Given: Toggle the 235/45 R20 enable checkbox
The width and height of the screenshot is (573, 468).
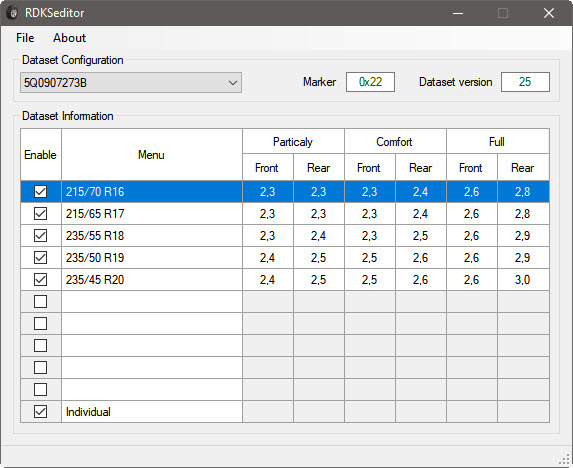Looking at the screenshot, I should [x=41, y=279].
